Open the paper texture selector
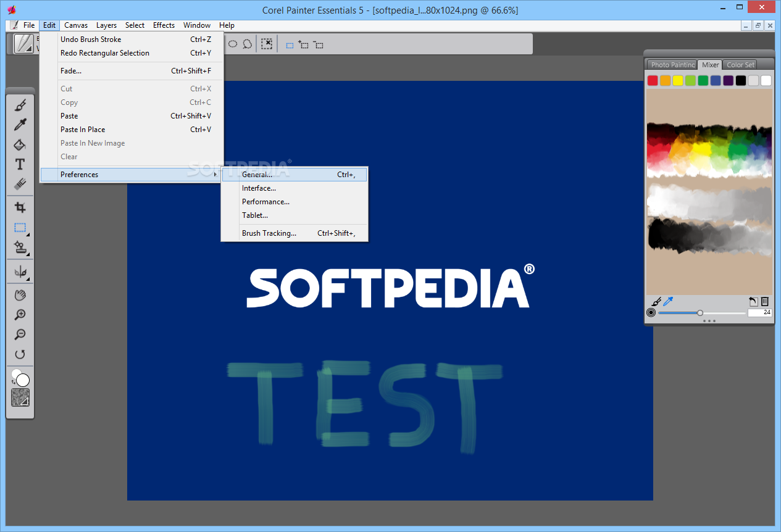Screen dimensions: 781x532 point(20,397)
